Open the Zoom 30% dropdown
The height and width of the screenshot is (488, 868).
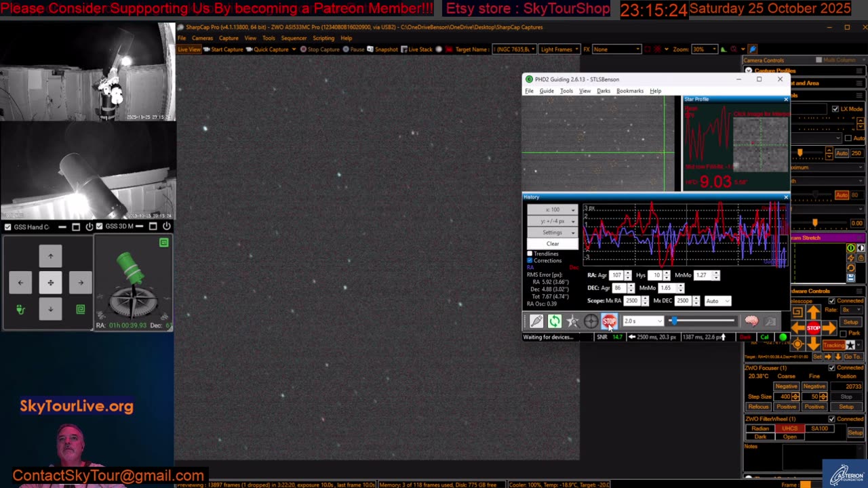704,49
